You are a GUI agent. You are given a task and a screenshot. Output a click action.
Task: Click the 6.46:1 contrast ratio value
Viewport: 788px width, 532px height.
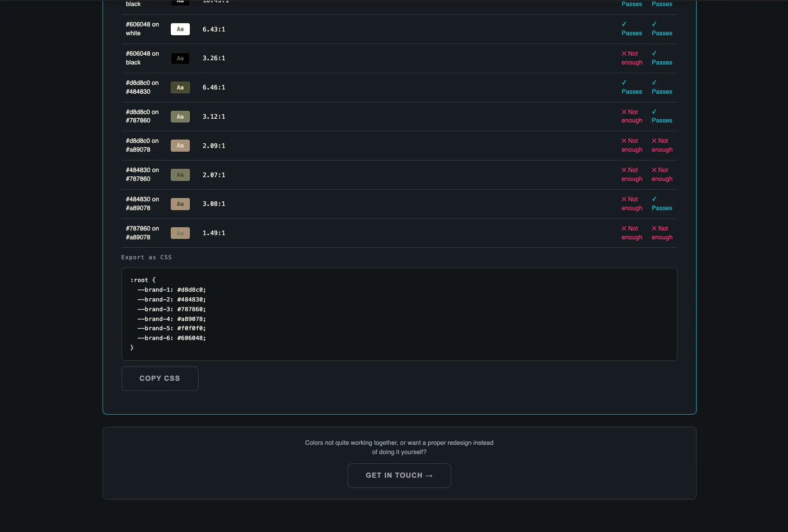pos(214,88)
